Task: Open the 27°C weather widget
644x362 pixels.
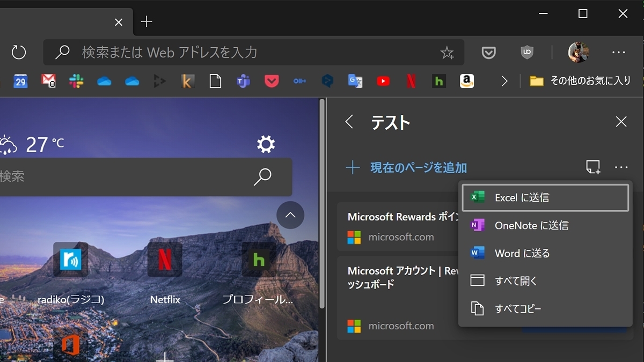Action: tap(32, 144)
